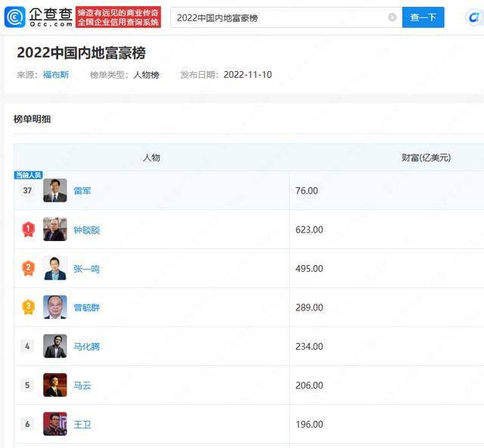Clear the search box text
This screenshot has height=448, width=484.
click(392, 17)
